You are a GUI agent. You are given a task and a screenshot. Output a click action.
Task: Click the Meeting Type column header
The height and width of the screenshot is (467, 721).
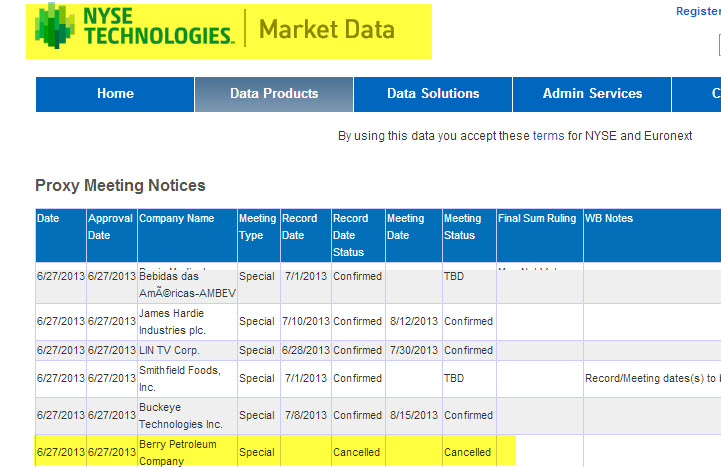(257, 226)
